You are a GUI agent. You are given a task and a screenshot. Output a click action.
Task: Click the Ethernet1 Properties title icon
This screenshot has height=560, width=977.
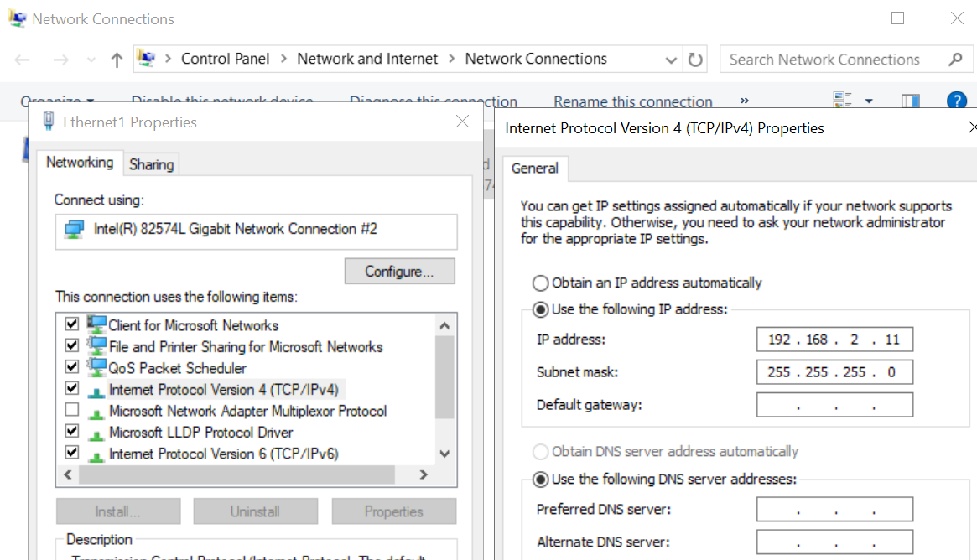[48, 121]
